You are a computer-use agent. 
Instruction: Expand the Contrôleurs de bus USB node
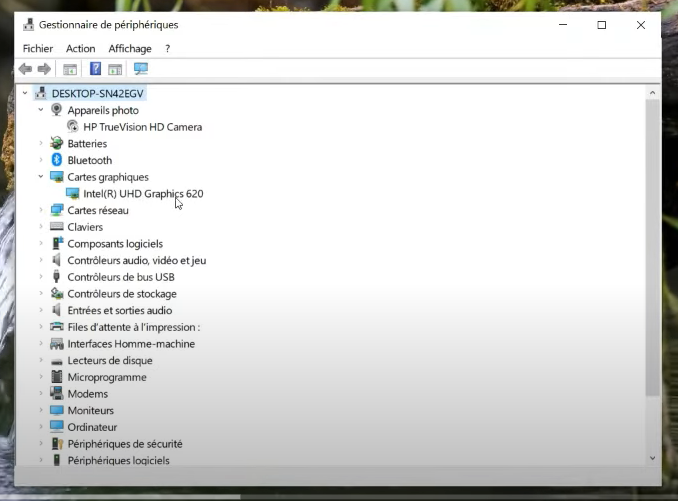pyautogui.click(x=41, y=277)
